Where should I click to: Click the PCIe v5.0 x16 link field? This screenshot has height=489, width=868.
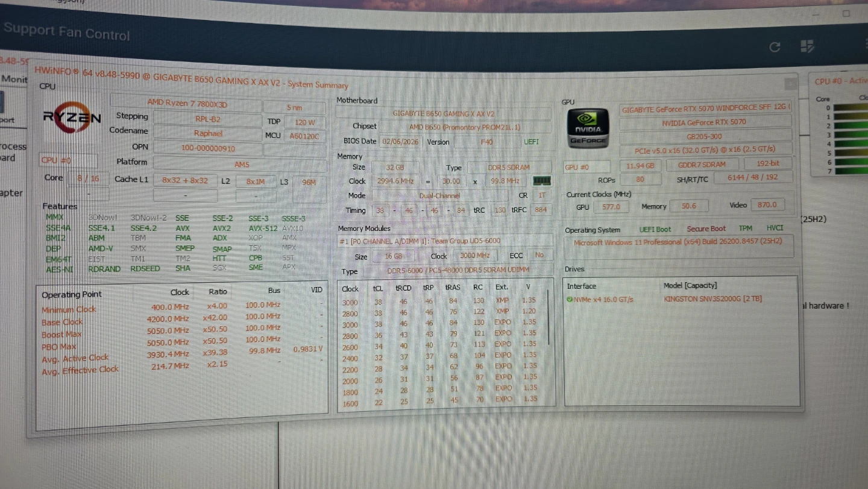click(705, 150)
